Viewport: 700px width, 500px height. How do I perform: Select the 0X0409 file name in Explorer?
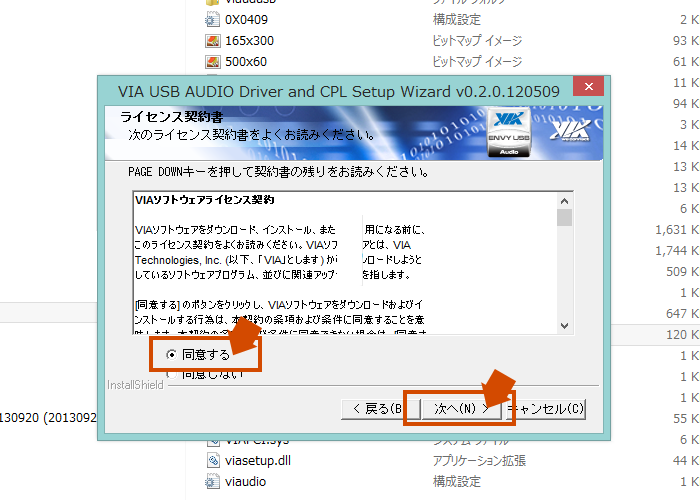click(x=246, y=20)
